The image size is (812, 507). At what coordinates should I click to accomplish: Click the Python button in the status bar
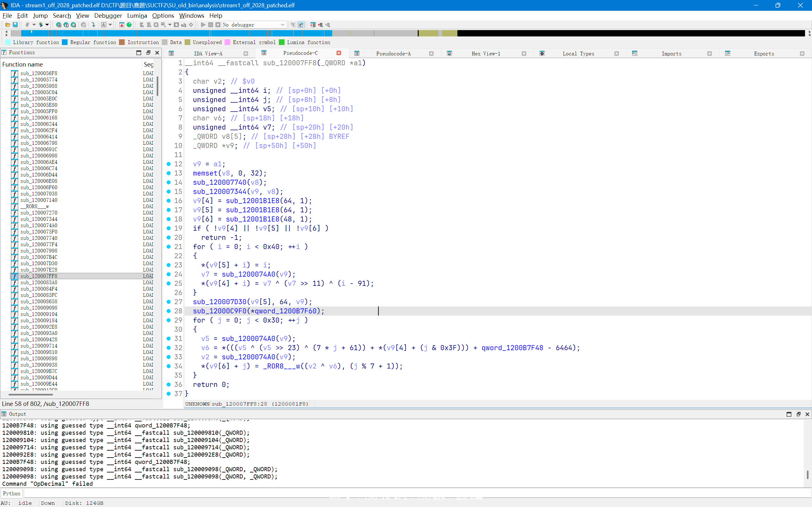[x=11, y=493]
